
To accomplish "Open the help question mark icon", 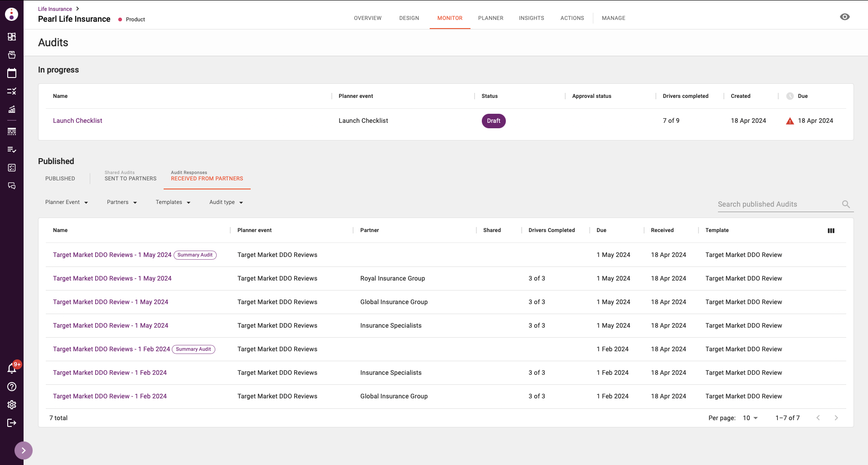I will (12, 387).
